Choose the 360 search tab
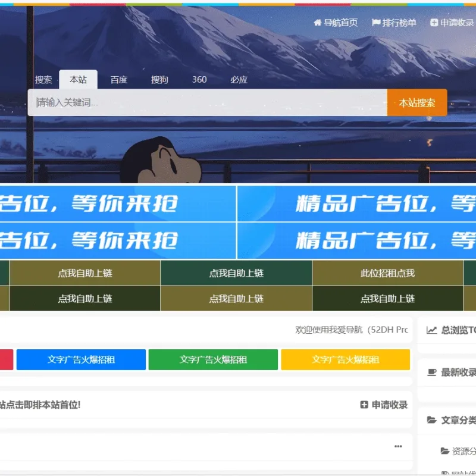This screenshot has height=476, width=476. click(199, 80)
